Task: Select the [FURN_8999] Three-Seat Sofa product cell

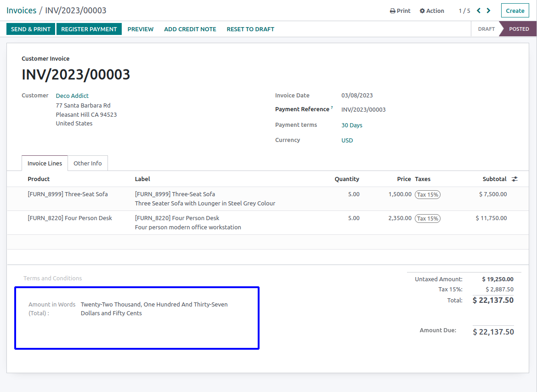Action: coord(68,194)
